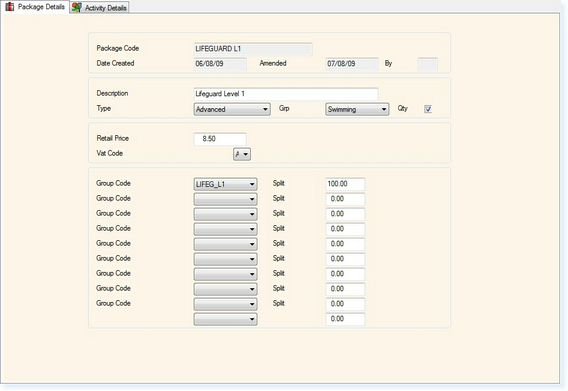Open the LIFEG_L1 Group Code dropdown
568x391 pixels.
(226, 184)
